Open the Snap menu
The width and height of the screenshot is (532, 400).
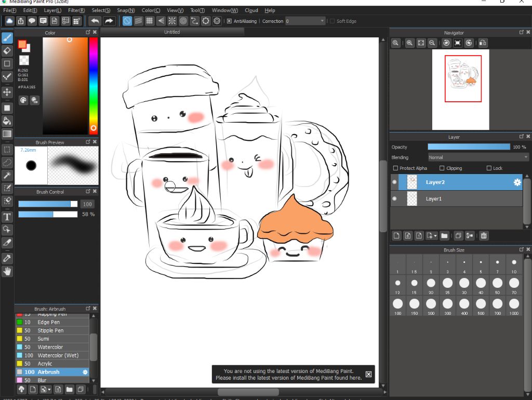coord(126,10)
